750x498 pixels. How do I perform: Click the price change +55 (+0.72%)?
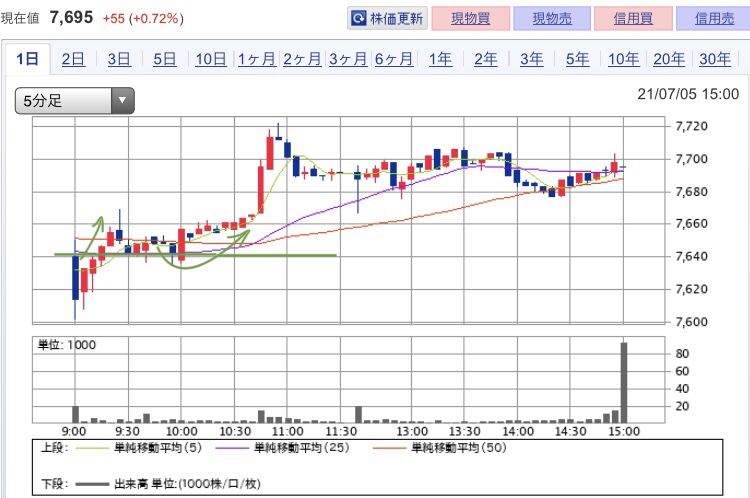tap(143, 19)
